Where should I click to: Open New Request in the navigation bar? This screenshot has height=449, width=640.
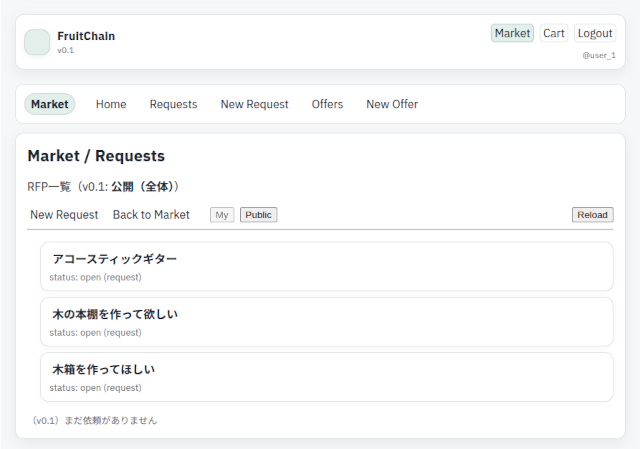tap(254, 104)
